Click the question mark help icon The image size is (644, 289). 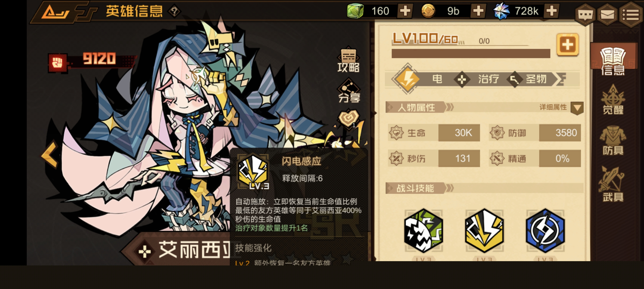[174, 11]
